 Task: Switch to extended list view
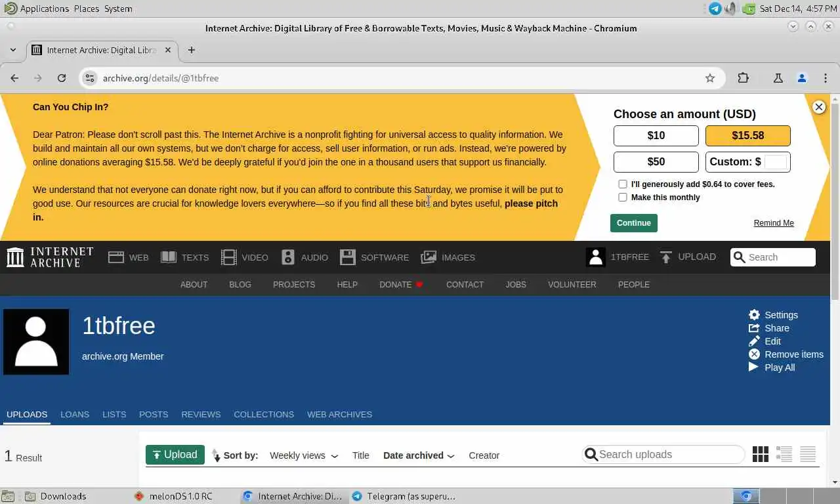(x=784, y=454)
